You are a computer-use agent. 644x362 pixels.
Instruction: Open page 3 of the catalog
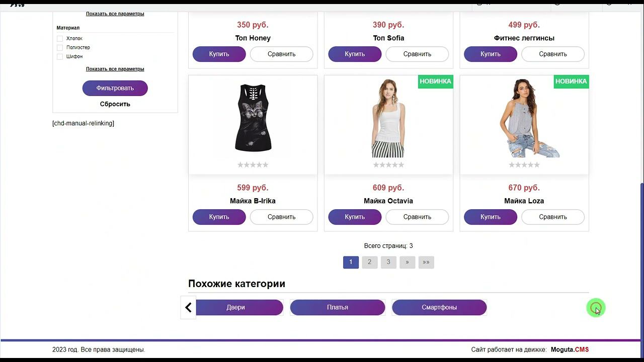(388, 262)
